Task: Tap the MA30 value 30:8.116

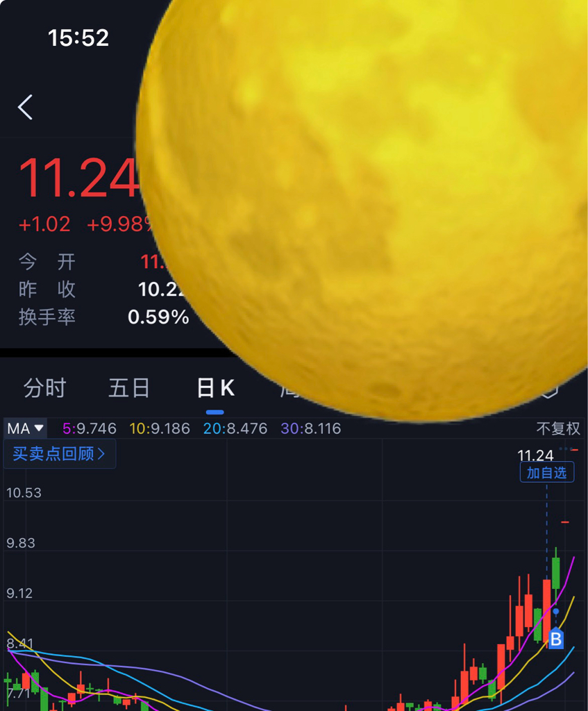Action: [x=310, y=428]
